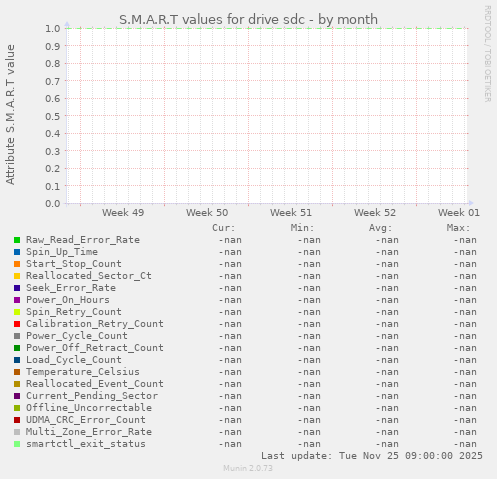Image resolution: width=497 pixels, height=479 pixels.
Task: Select the Power_On_Hours legend label
Action: click(x=68, y=300)
